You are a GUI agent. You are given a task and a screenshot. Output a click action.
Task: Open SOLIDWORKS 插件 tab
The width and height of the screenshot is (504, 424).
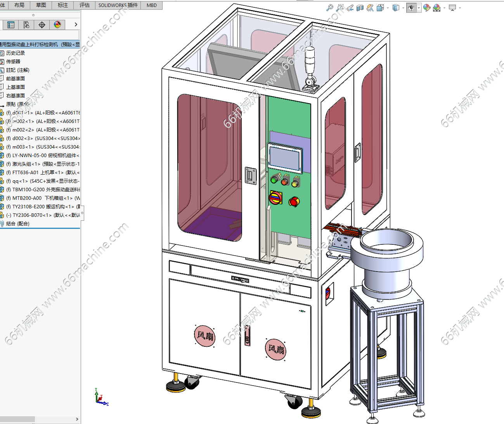[118, 5]
